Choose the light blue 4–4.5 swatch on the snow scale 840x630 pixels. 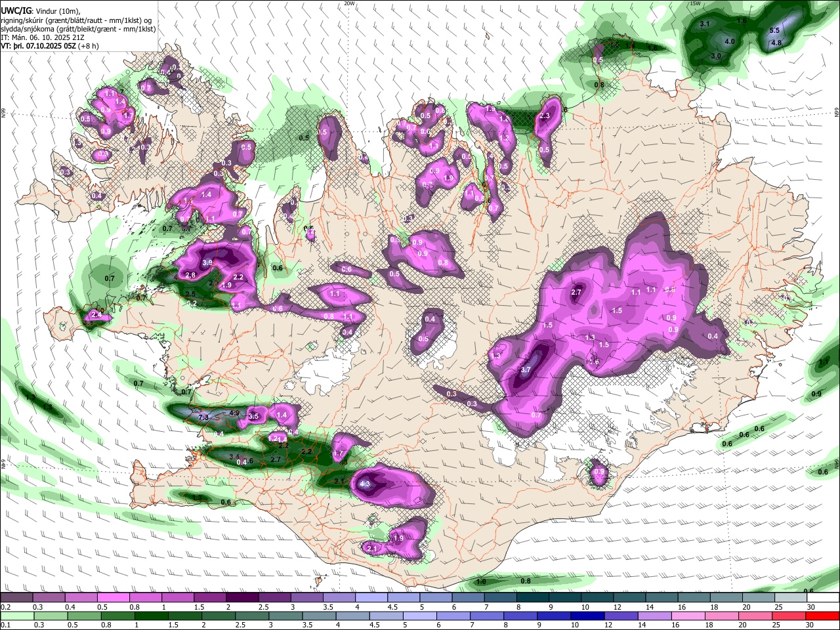pos(371,597)
